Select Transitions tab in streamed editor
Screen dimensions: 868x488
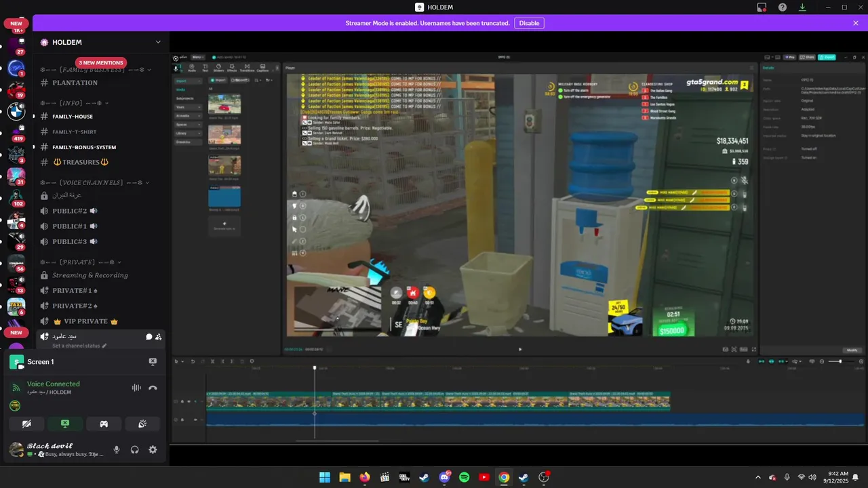[x=247, y=68]
